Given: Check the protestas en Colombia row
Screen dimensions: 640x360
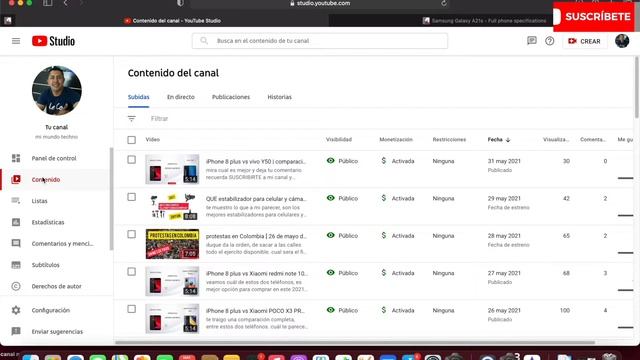Looking at the screenshot, I should pos(131,234).
